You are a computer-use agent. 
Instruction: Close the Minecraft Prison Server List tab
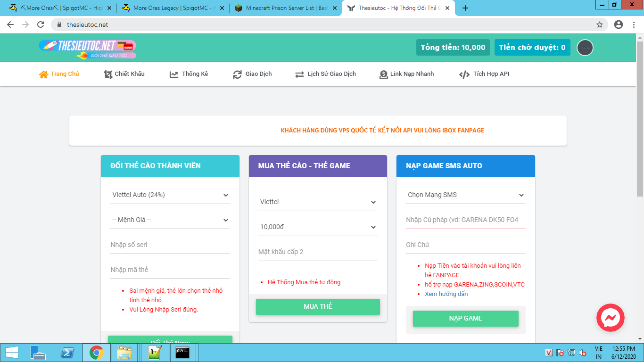click(335, 8)
